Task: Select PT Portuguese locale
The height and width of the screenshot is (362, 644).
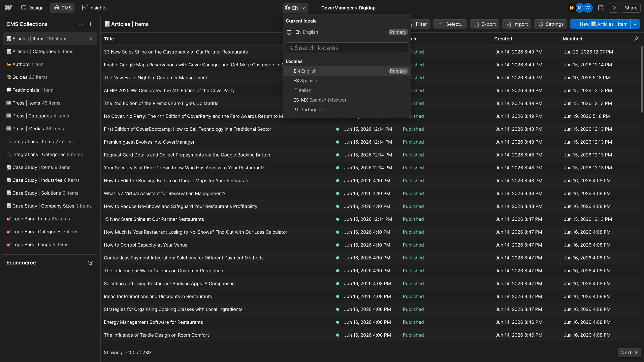Action: 347,110
